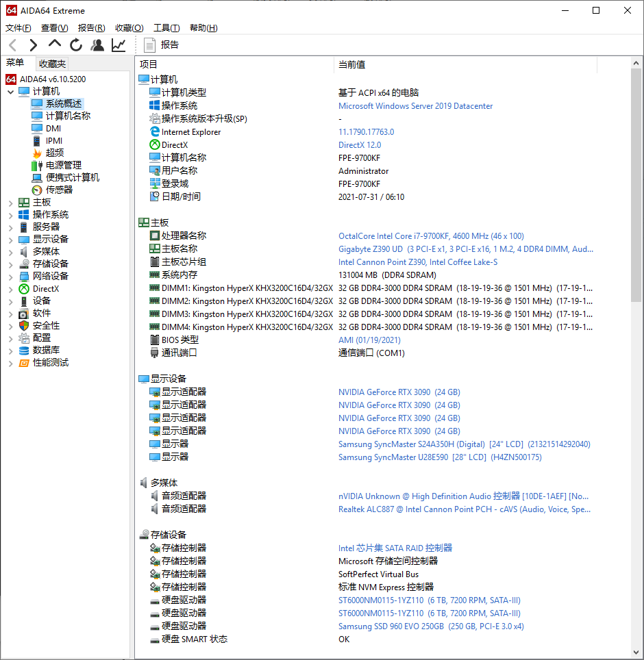Open the 收藏(O) menu
Viewport: 644px width, 660px height.
[x=129, y=28]
